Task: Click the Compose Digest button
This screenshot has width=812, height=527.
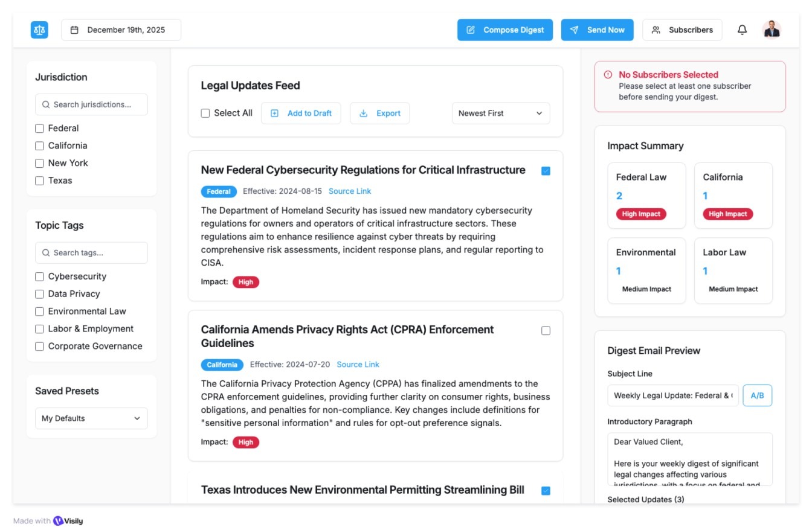Action: pos(504,30)
